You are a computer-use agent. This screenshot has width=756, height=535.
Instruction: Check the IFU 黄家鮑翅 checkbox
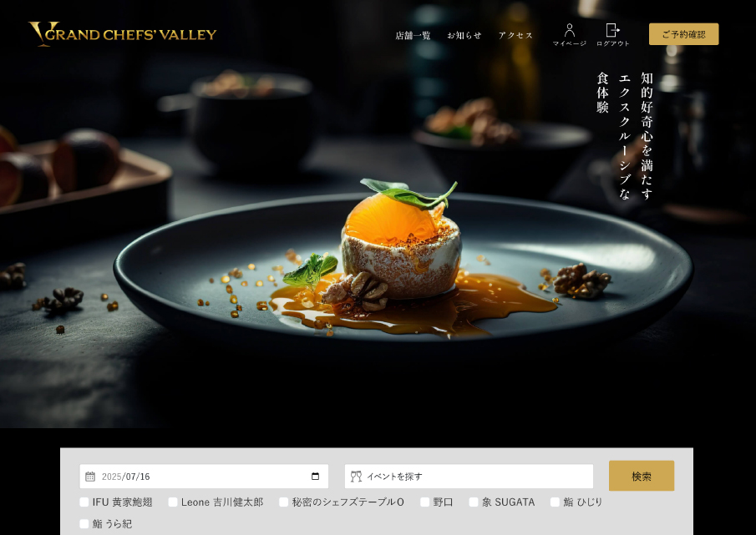(84, 502)
